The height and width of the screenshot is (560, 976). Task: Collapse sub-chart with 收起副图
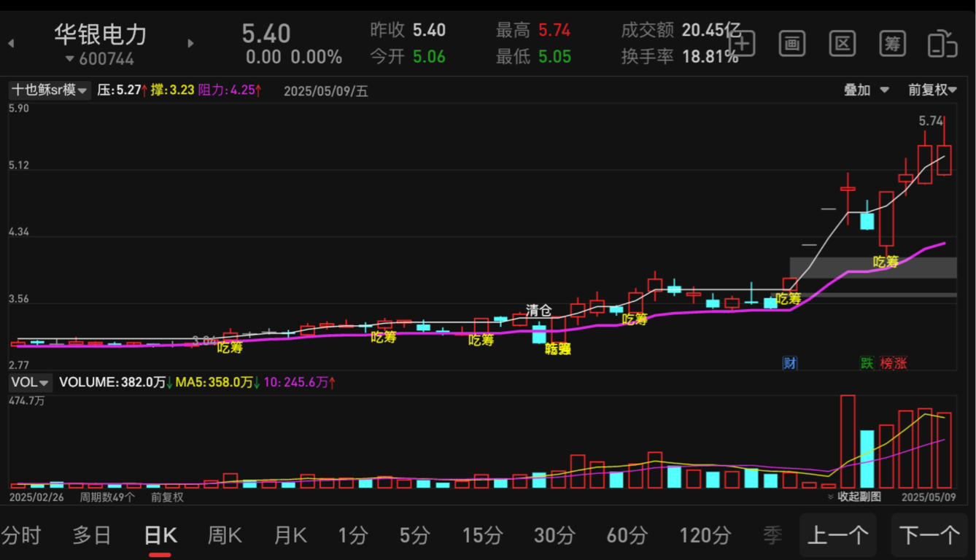click(x=854, y=497)
